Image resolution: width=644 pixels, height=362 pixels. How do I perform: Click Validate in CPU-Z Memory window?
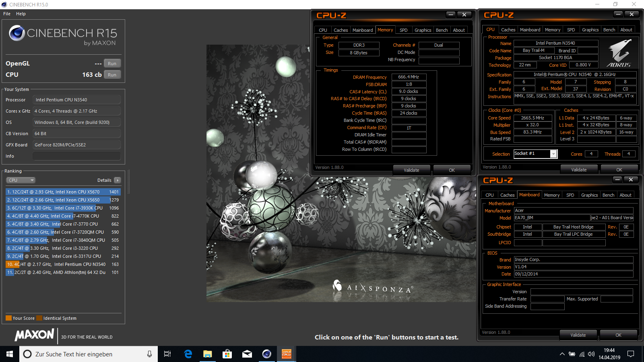(412, 170)
